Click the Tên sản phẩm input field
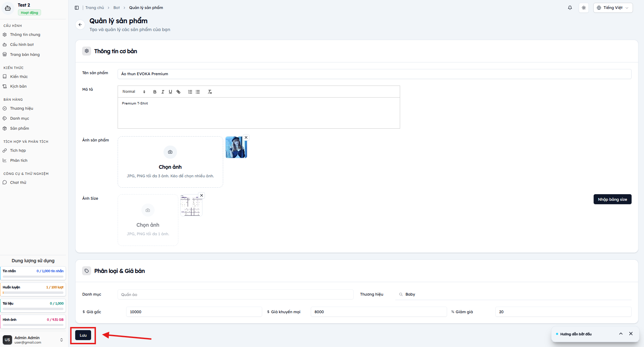The image size is (644, 347). pyautogui.click(x=374, y=74)
